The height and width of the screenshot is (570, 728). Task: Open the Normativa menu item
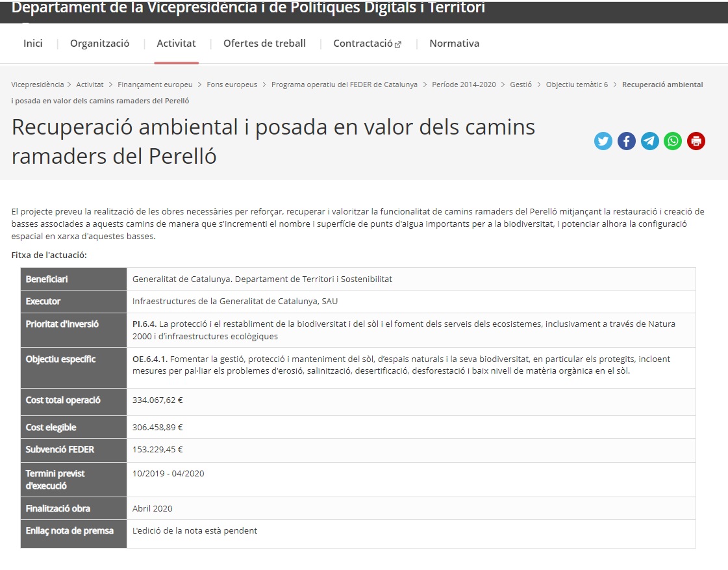(x=455, y=43)
